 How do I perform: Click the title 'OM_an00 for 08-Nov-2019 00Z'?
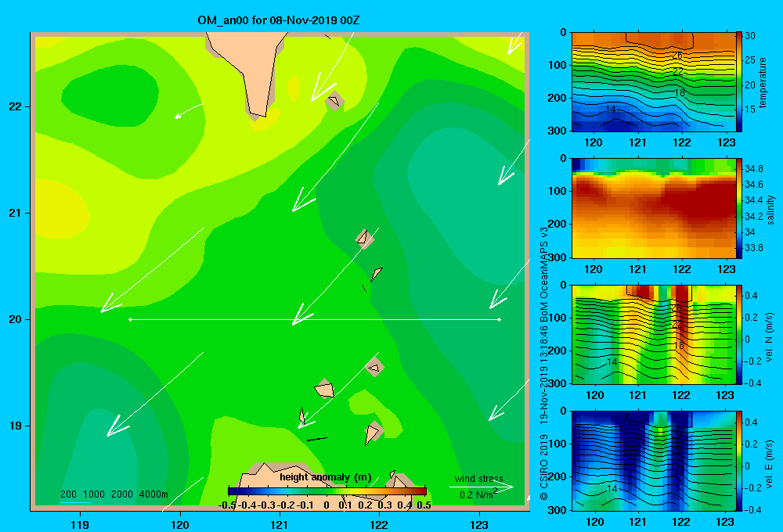pos(279,20)
